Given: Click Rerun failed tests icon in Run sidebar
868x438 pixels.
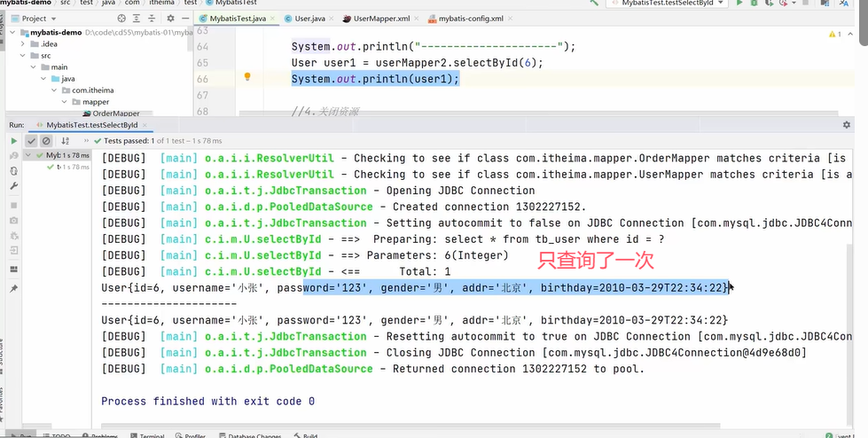Looking at the screenshot, I should coord(14,155).
